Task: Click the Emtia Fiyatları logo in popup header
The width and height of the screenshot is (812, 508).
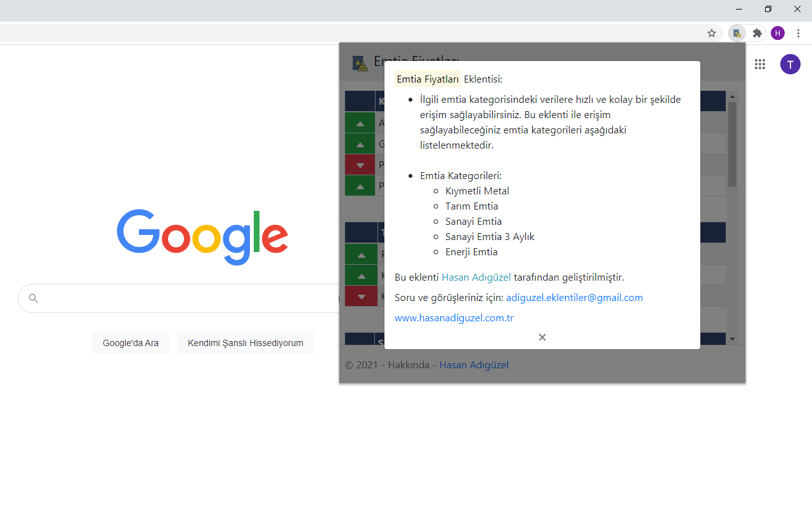Action: point(360,63)
